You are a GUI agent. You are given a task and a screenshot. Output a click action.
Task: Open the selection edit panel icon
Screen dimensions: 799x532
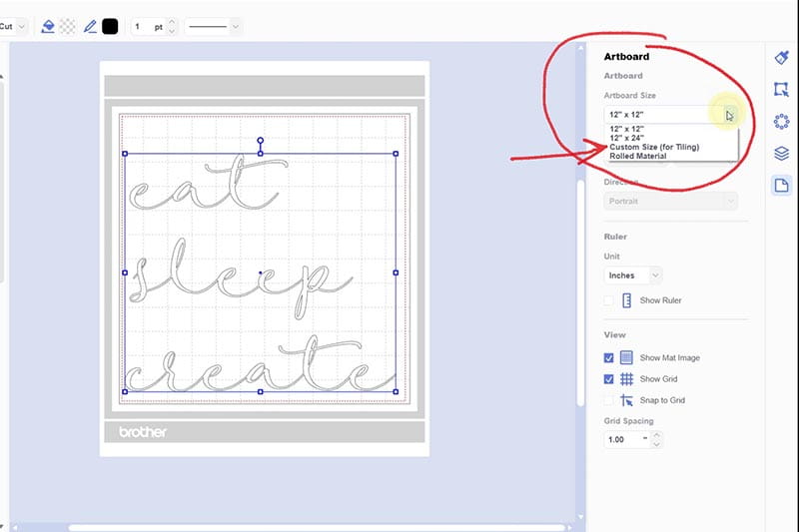pos(781,90)
